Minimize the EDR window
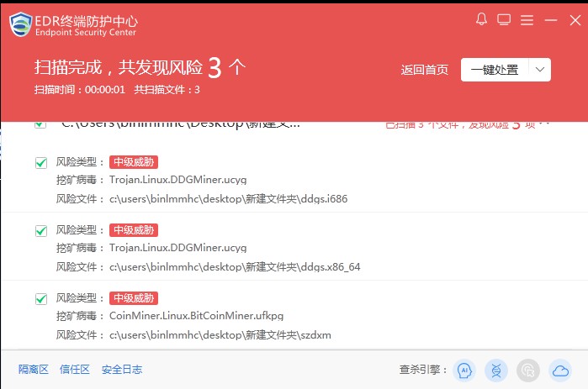Screen dimensions: 588x389 point(550,20)
